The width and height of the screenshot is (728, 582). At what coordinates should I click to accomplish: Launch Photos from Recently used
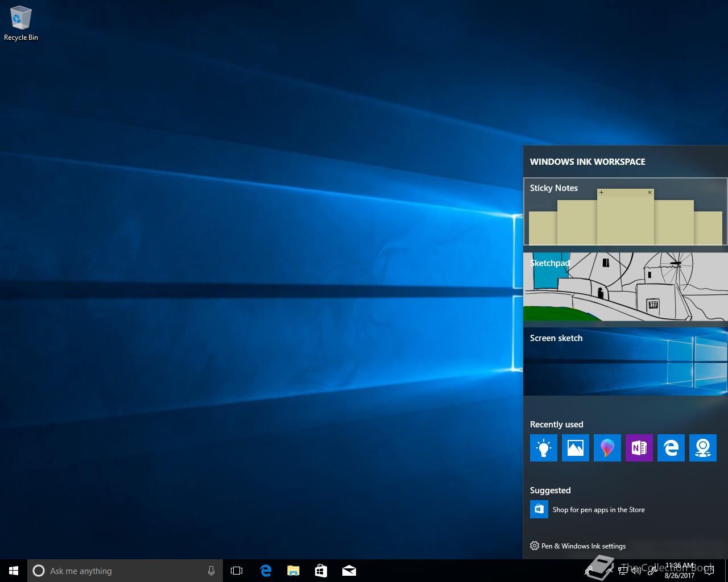tap(575, 448)
